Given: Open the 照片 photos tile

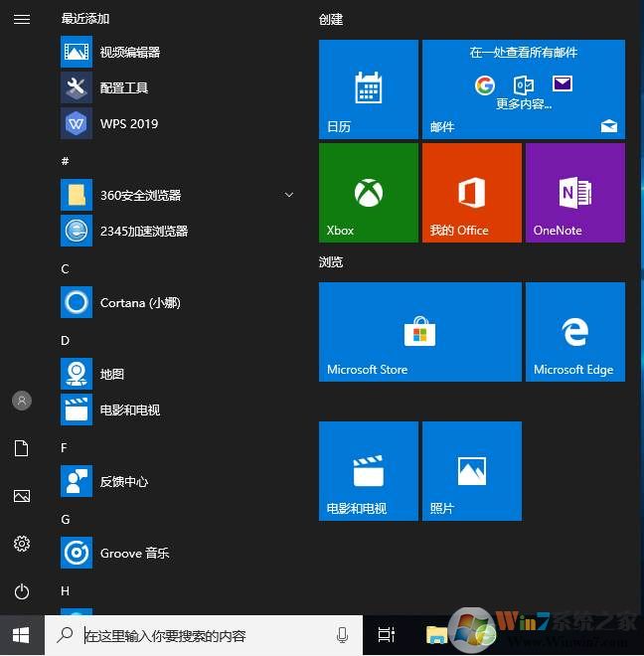Looking at the screenshot, I should [471, 471].
